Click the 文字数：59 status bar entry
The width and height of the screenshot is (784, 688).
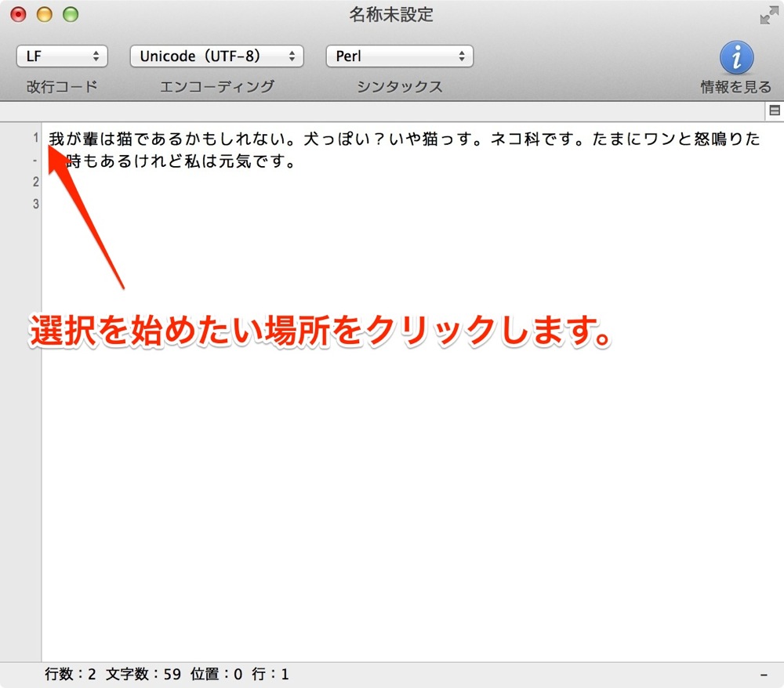(143, 674)
